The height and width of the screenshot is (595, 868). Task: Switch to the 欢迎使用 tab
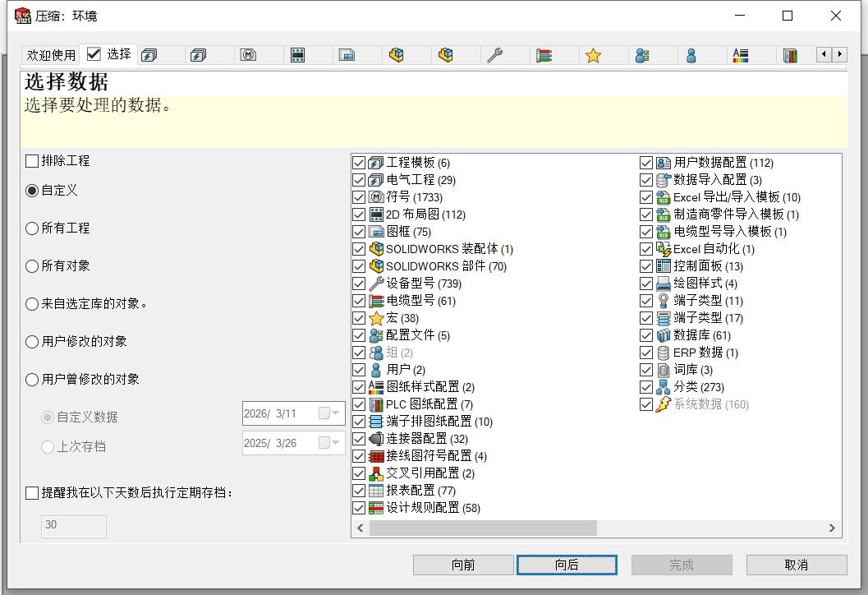click(x=51, y=55)
